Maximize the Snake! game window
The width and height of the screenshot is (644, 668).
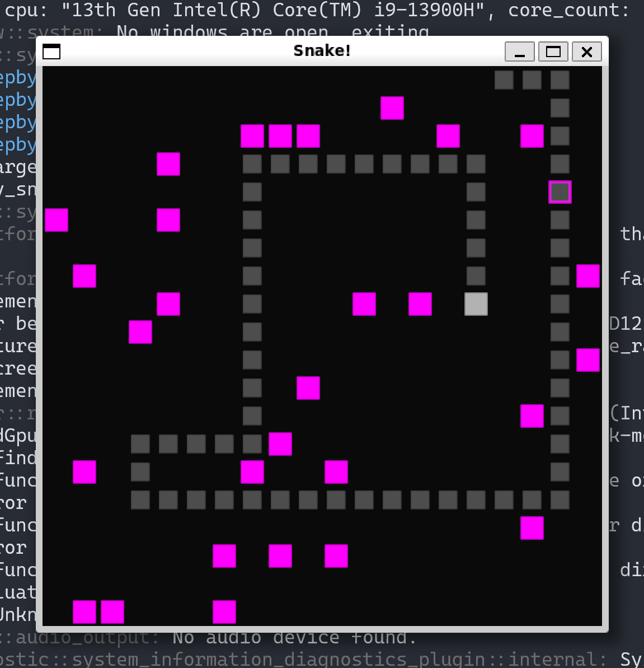(x=553, y=52)
